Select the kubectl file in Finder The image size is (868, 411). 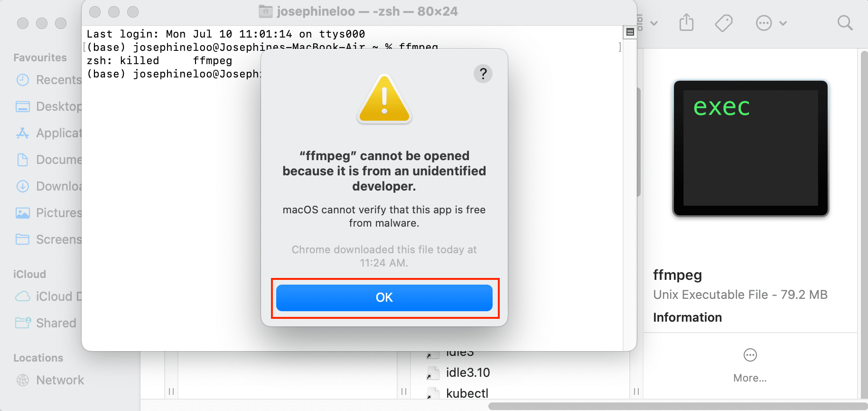467,393
